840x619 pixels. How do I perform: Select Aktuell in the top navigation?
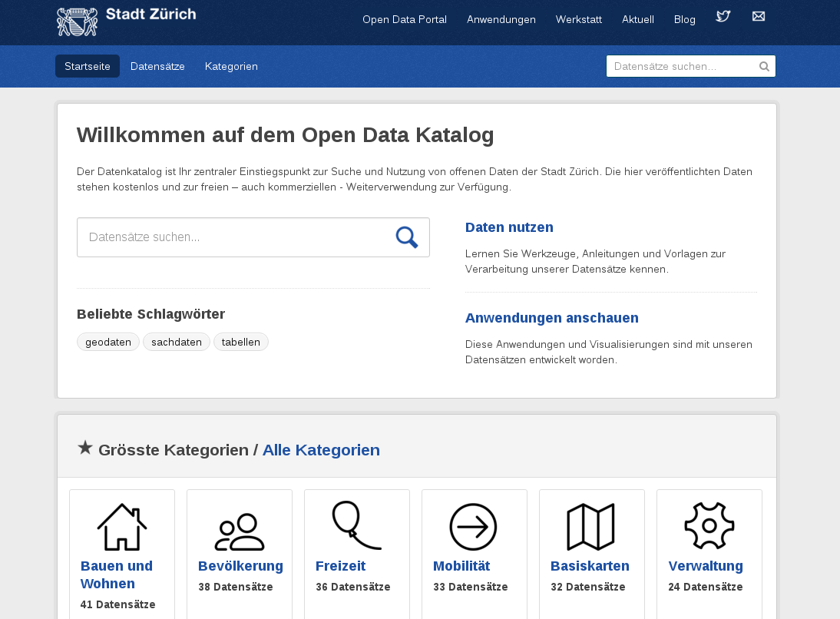point(637,19)
